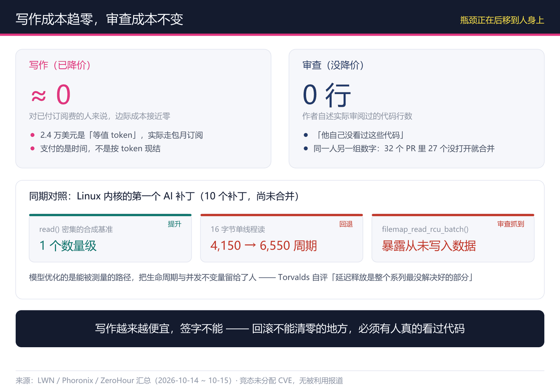Screen dimensions: 560x392
Task: Click the green value 1 个数量级
Action: tap(68, 246)
